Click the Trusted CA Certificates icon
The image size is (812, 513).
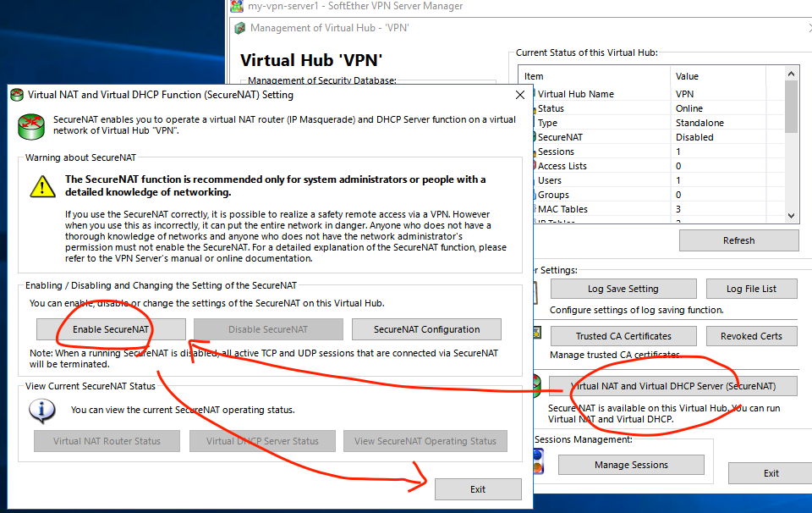(x=538, y=333)
